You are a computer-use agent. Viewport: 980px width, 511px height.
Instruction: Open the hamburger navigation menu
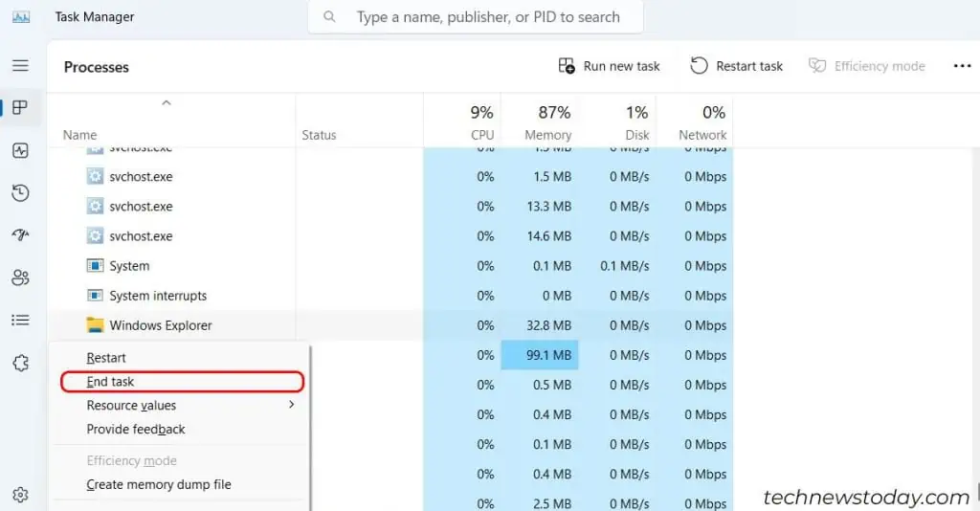tap(20, 66)
